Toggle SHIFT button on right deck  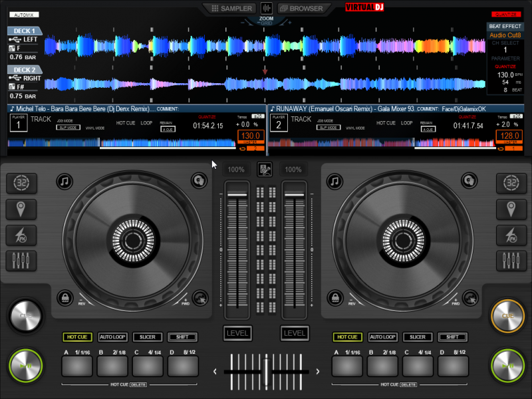click(453, 337)
